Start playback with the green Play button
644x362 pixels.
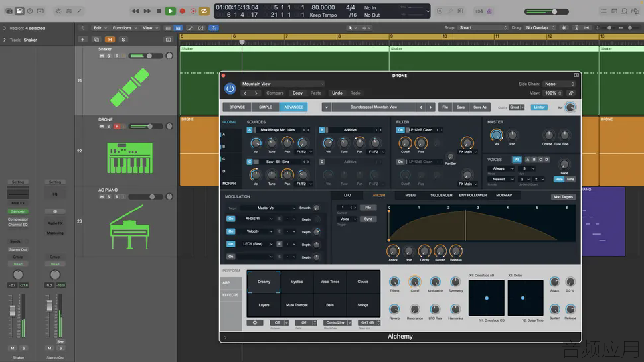(170, 11)
